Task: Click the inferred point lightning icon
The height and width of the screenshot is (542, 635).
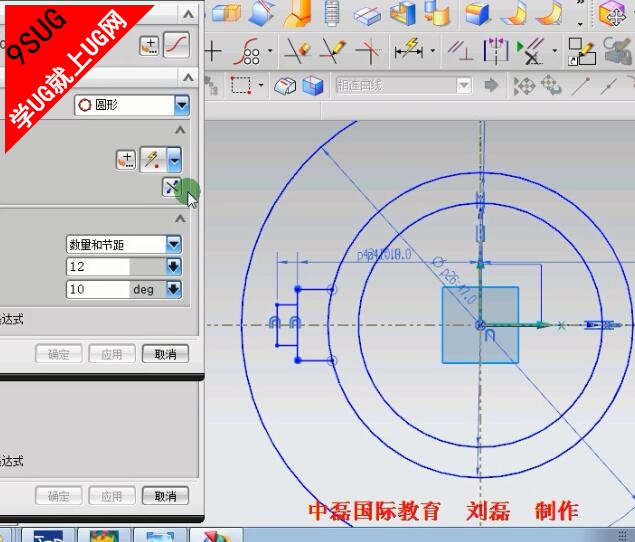Action: pyautogui.click(x=153, y=160)
